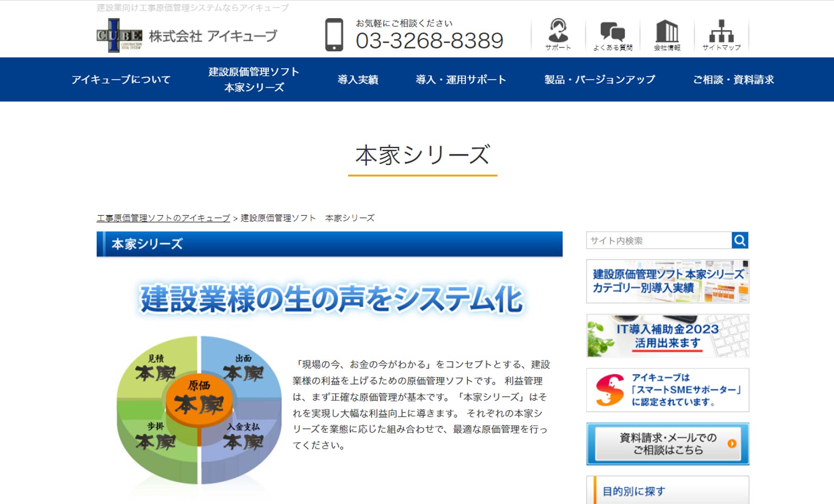Select 歩掛本家 segment in diagram
The width and height of the screenshot is (834, 504).
156,436
